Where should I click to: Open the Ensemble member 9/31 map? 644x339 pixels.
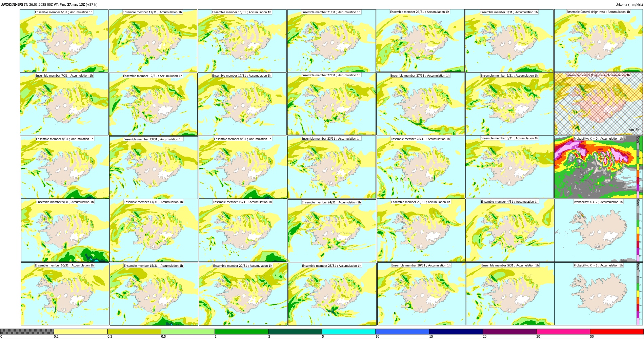[x=65, y=231]
